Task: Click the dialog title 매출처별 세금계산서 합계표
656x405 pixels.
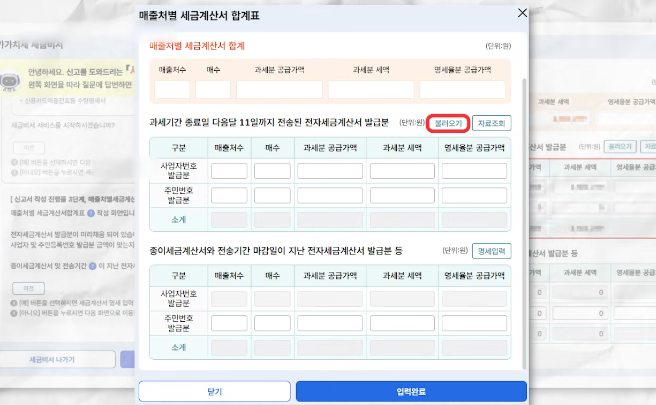Action: [200, 16]
